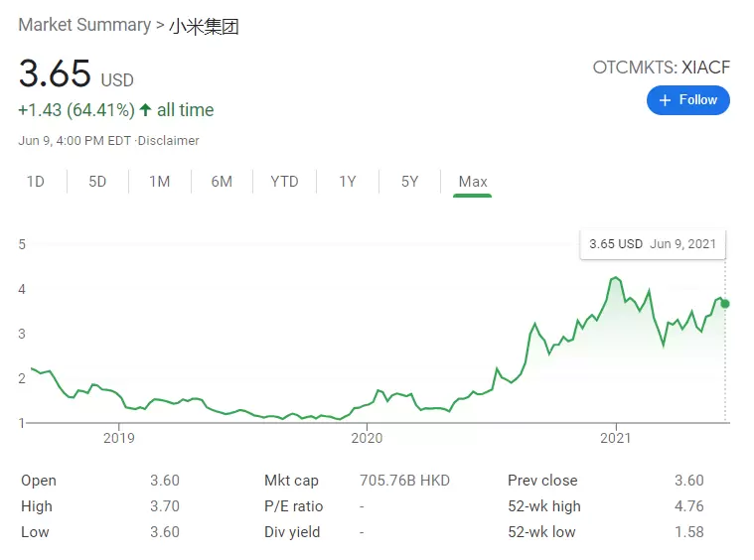The height and width of the screenshot is (560, 754).
Task: Click the 2019 label on chart axis
Action: point(118,438)
